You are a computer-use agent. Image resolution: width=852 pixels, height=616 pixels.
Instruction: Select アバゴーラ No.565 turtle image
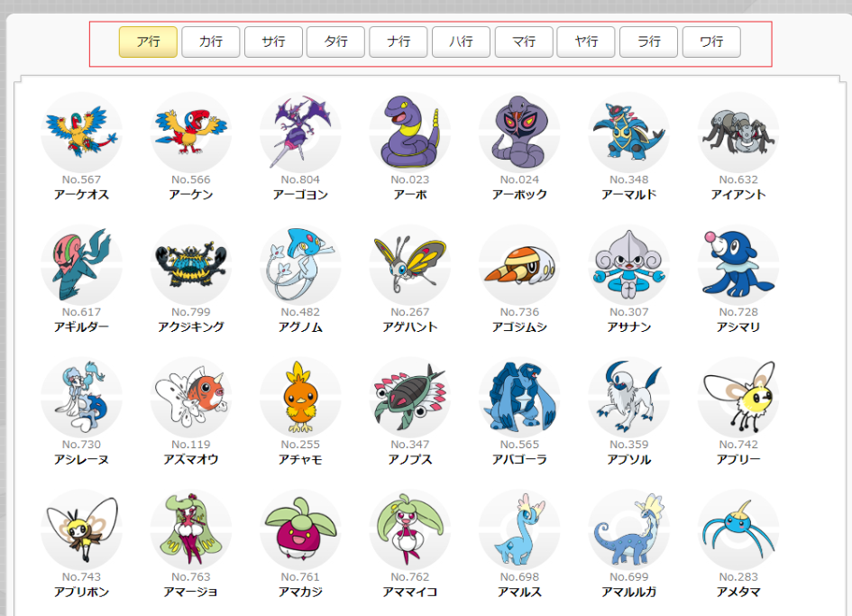pyautogui.click(x=519, y=398)
